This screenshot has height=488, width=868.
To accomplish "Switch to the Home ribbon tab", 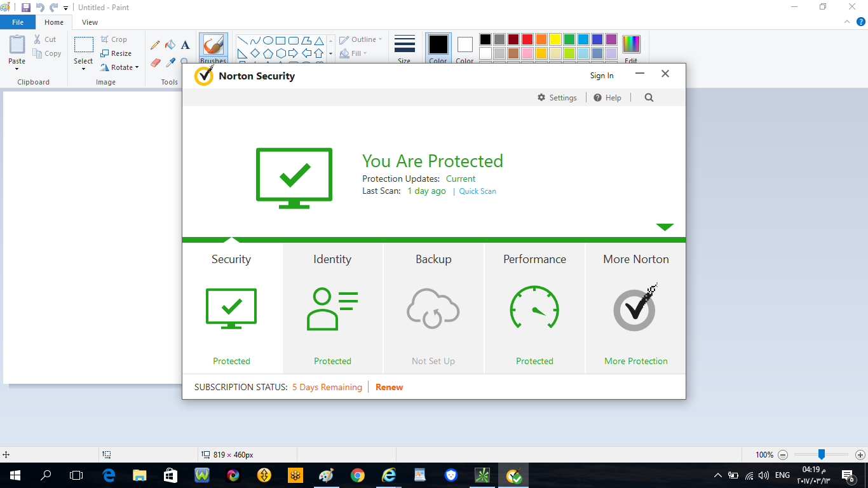I will 54,22.
